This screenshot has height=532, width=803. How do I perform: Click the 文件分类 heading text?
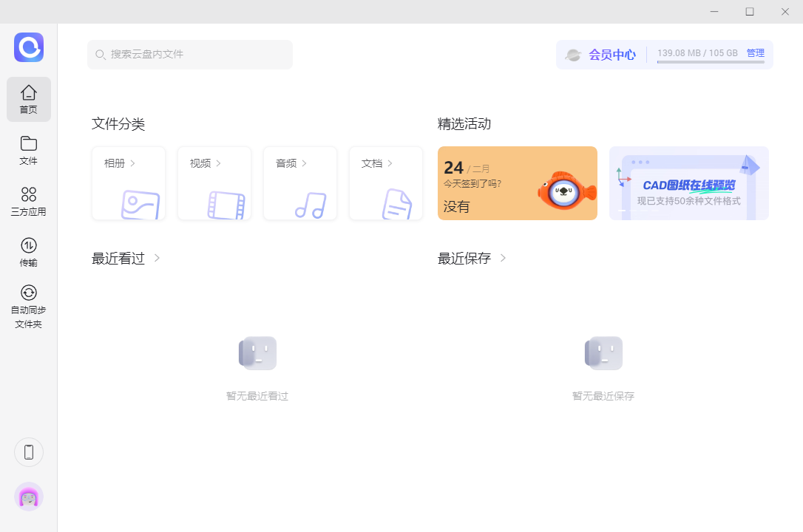coord(118,124)
